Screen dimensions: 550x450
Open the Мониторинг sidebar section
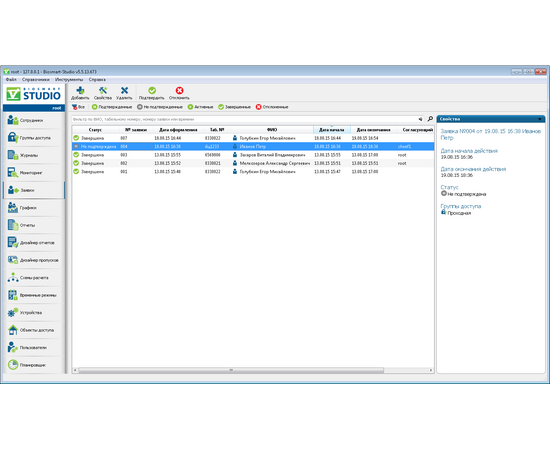[x=34, y=173]
